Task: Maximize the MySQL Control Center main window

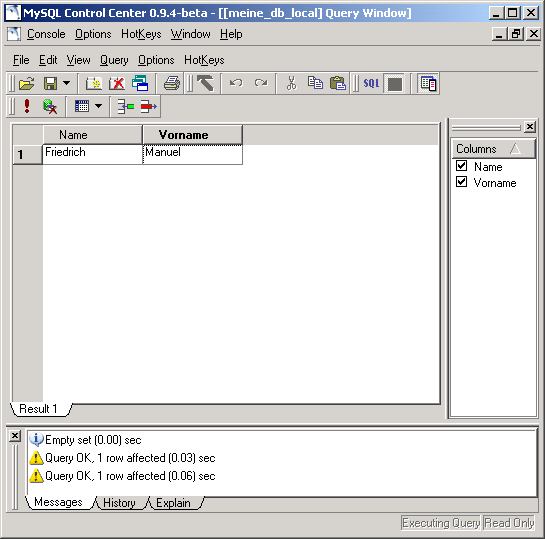Action: [x=513, y=13]
